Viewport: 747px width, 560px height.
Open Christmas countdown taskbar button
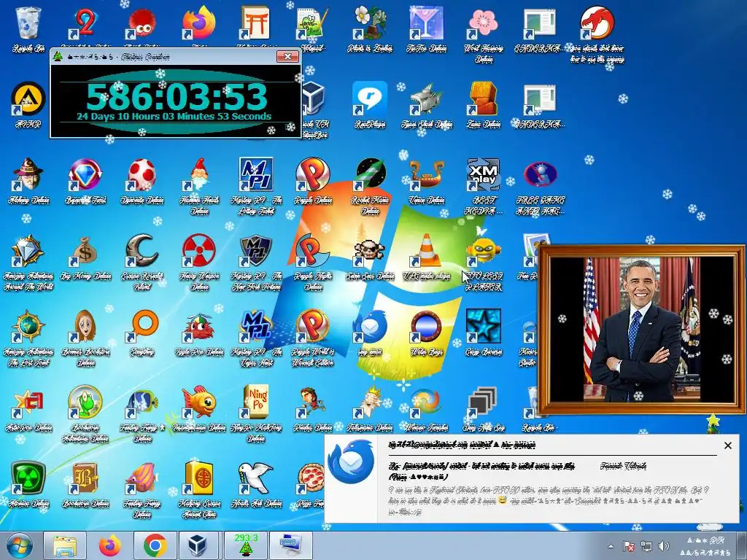click(x=246, y=546)
